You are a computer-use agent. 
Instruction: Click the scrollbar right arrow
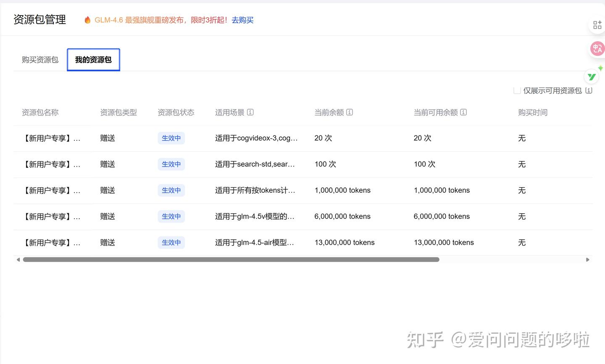(588, 259)
